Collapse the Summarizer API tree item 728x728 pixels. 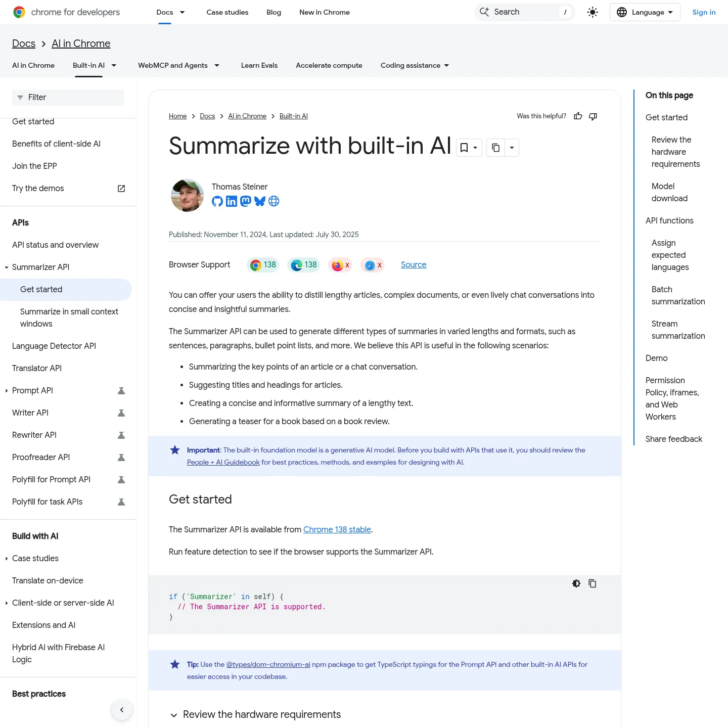point(7,267)
